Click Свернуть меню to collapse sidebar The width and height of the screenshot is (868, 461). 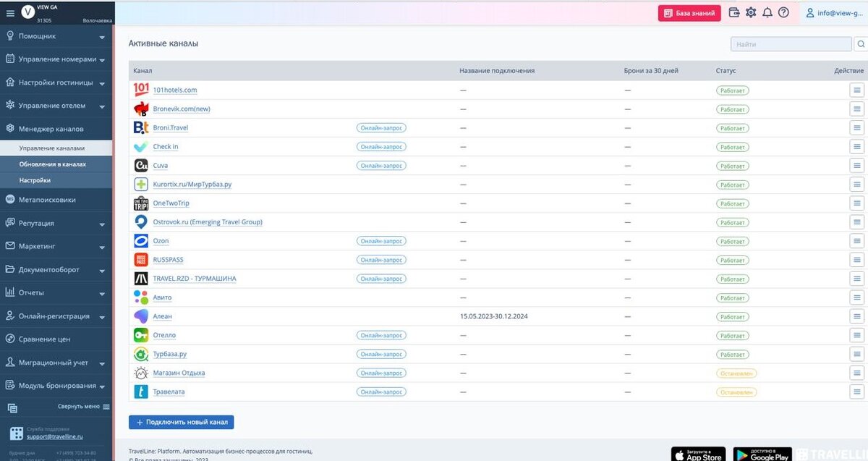pos(84,407)
